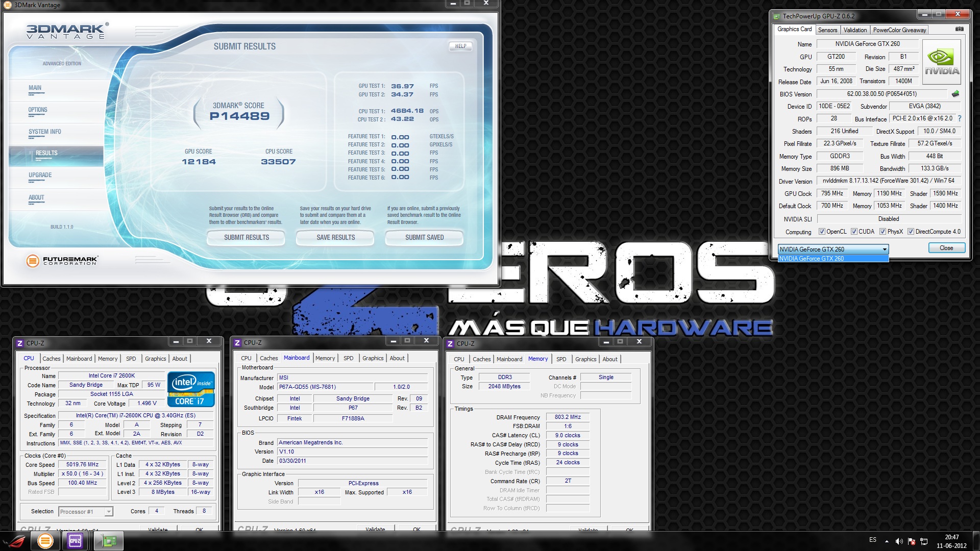
Task: Click the GPU score 12184
Action: pyautogui.click(x=199, y=162)
